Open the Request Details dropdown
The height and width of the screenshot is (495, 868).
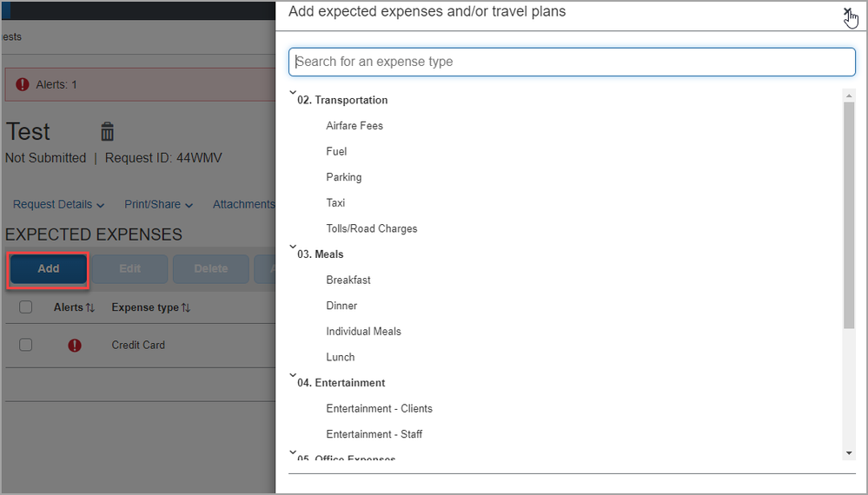tap(58, 204)
